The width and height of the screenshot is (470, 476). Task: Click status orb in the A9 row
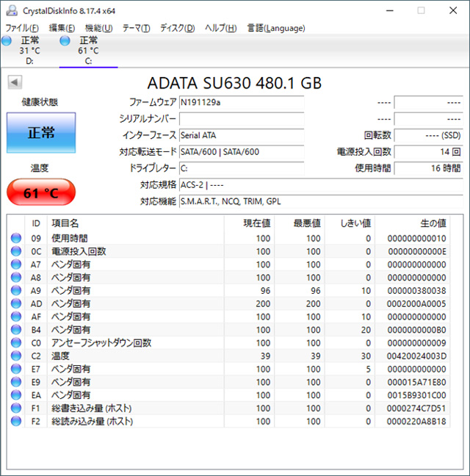[16, 290]
